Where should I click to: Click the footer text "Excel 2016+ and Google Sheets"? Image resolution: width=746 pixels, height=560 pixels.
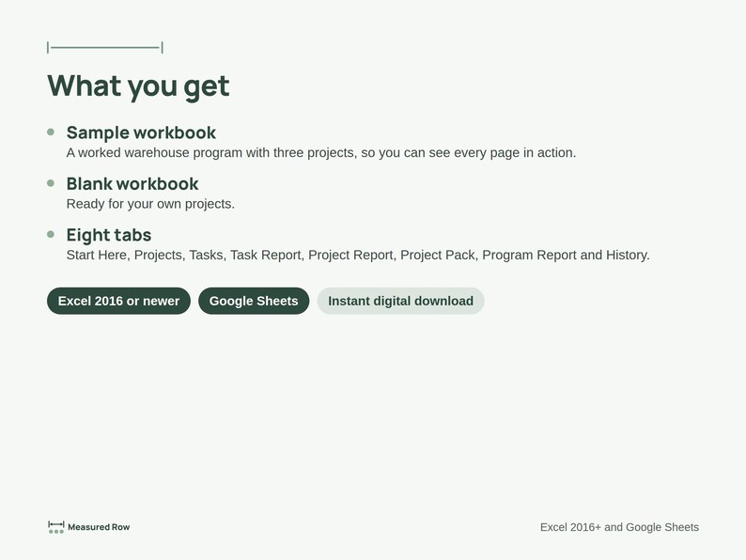[x=619, y=527]
